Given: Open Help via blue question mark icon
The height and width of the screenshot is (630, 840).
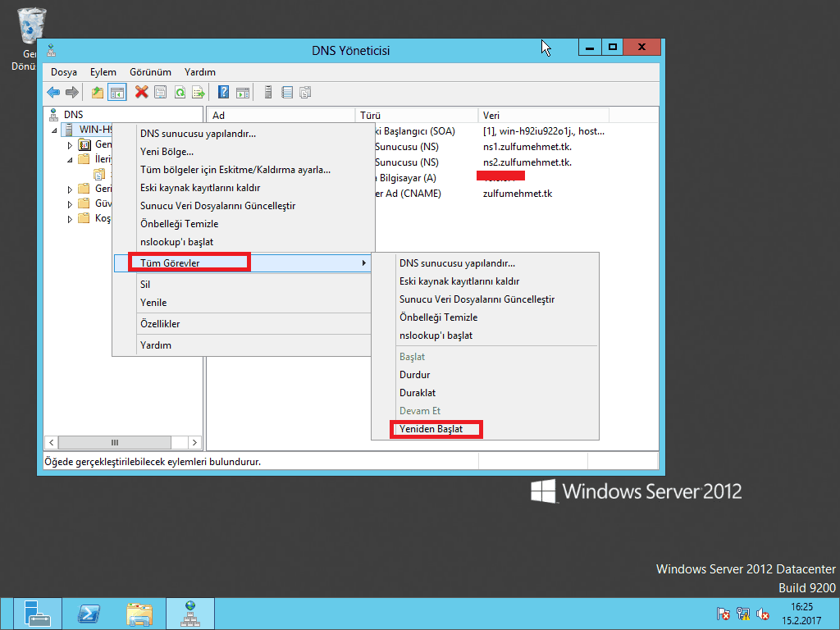Looking at the screenshot, I should pyautogui.click(x=223, y=93).
